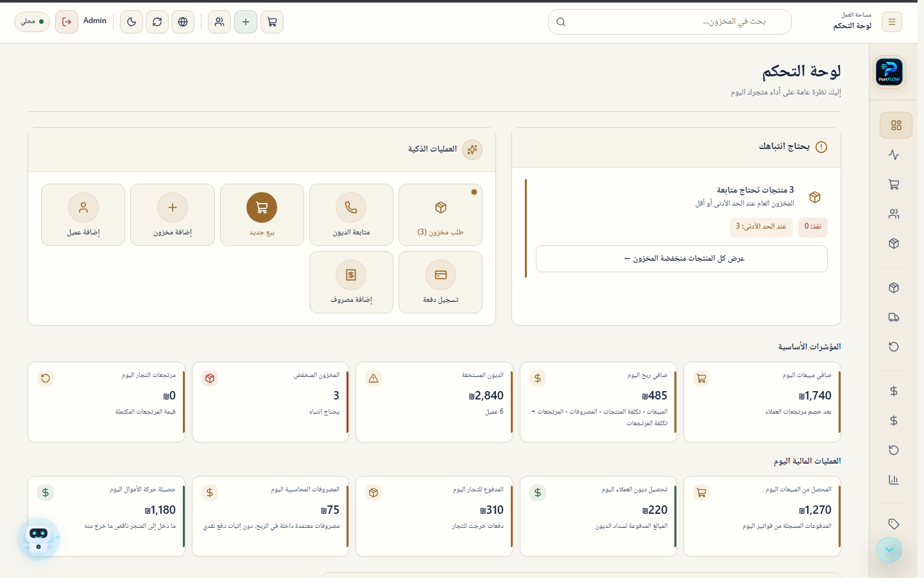Expand sidebar with the round chevron-down button
The height and width of the screenshot is (578, 924).
pyautogui.click(x=889, y=550)
